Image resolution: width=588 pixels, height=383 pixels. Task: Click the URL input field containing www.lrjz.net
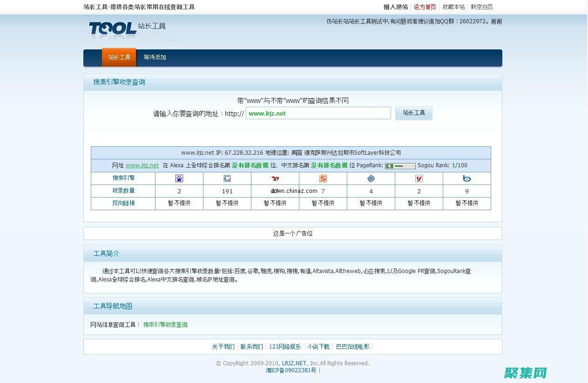point(318,113)
